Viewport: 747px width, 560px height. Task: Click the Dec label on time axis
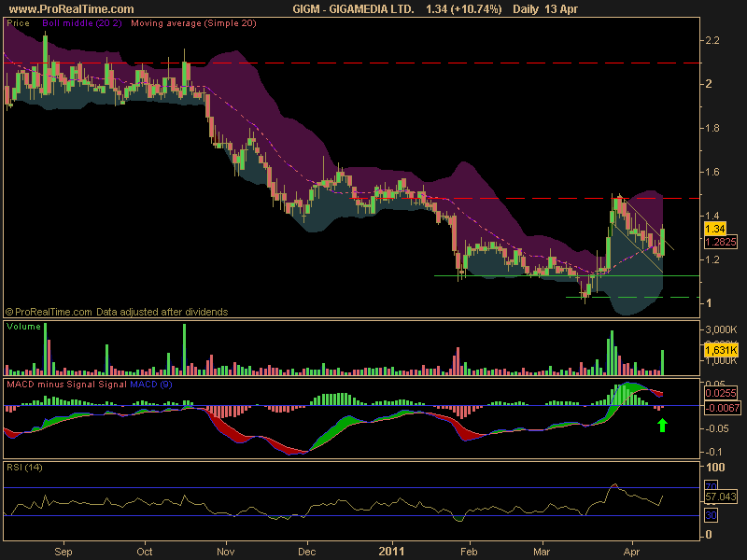click(x=307, y=552)
